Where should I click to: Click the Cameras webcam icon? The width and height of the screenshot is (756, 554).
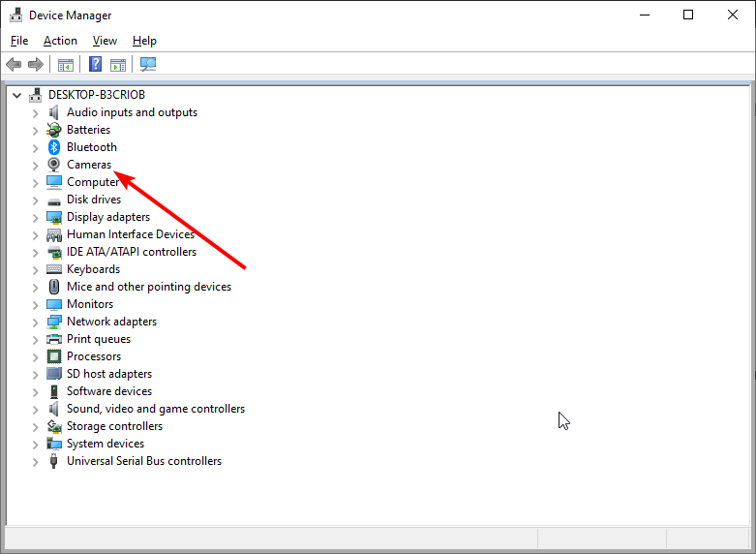pyautogui.click(x=53, y=165)
